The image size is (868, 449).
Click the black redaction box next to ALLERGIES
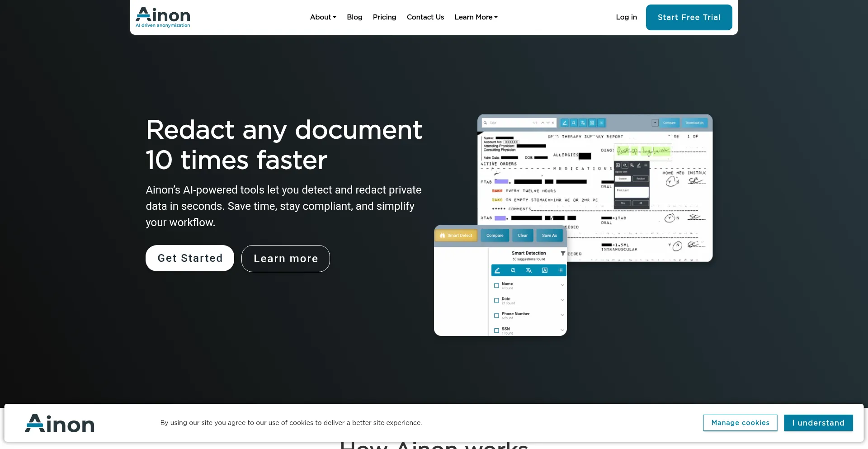[x=585, y=156]
